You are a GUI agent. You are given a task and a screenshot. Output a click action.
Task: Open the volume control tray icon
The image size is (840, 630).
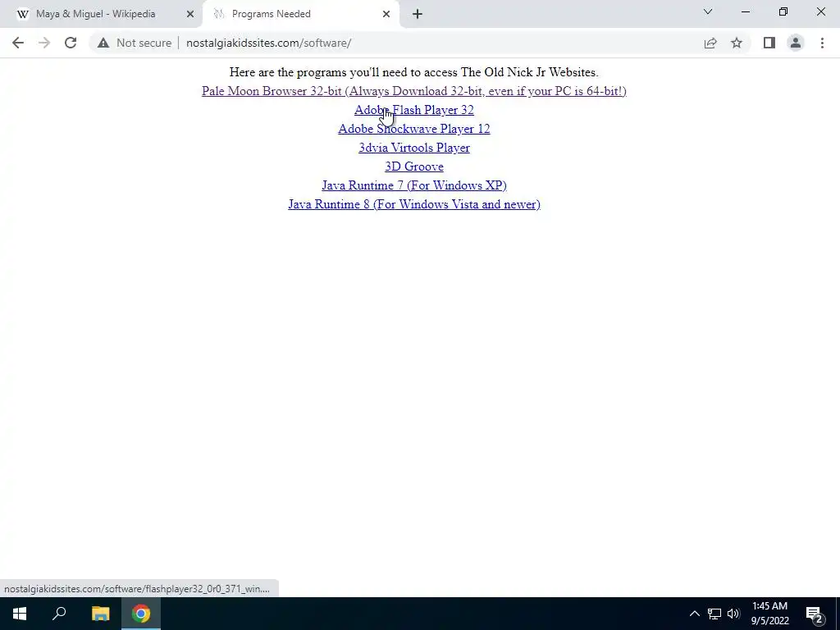pos(733,614)
